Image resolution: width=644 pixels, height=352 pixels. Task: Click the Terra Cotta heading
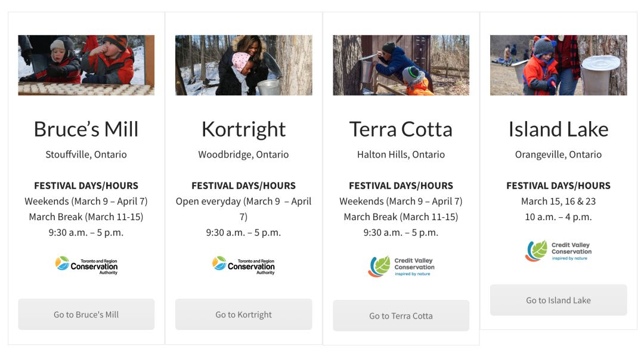[x=401, y=129]
